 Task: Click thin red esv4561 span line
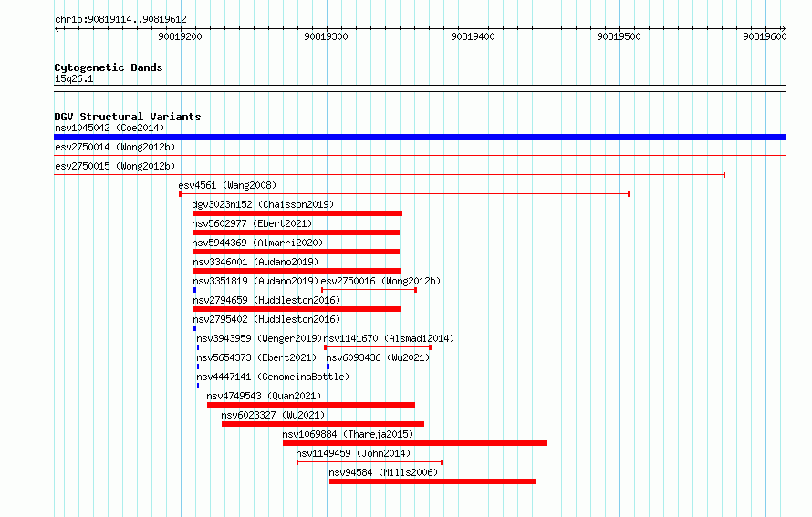point(404,194)
